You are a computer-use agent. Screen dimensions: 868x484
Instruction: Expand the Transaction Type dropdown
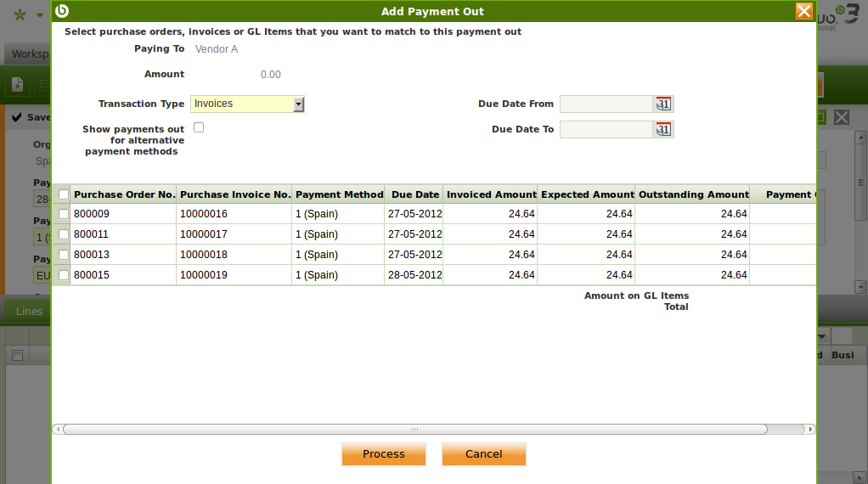pos(298,104)
